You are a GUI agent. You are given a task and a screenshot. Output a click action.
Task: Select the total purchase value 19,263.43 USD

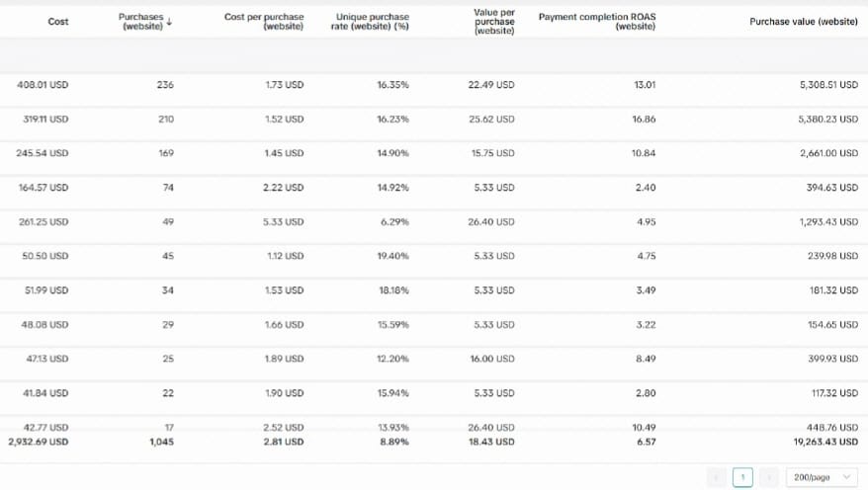pyautogui.click(x=825, y=442)
